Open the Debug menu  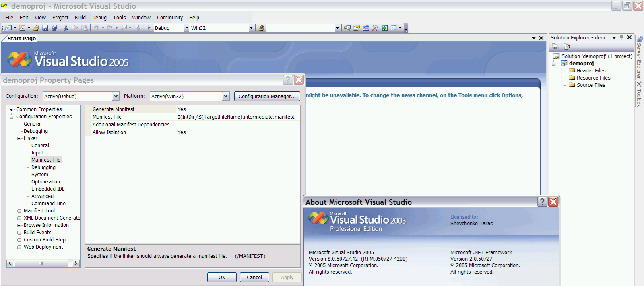coord(99,17)
